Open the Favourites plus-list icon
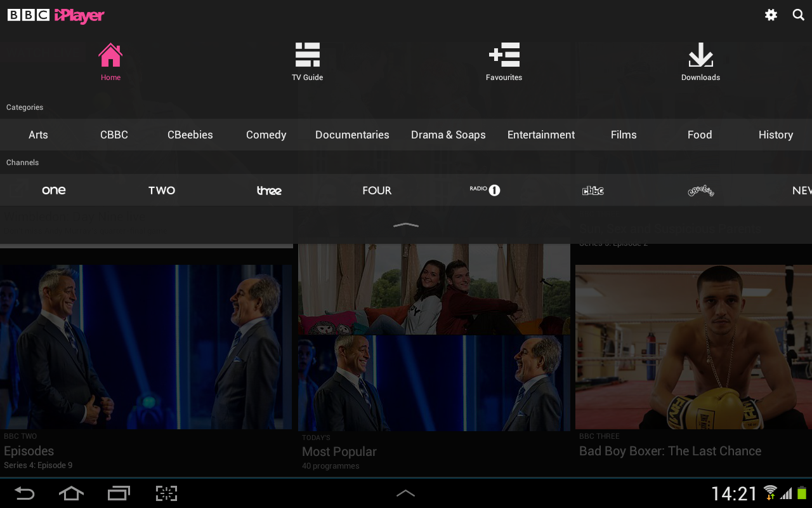Screen dimensions: 812x508 [504, 55]
